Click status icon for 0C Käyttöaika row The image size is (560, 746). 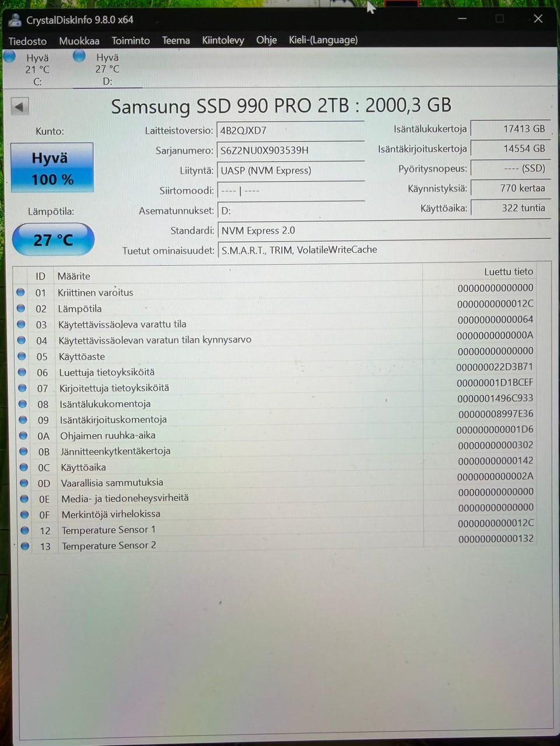[24, 467]
